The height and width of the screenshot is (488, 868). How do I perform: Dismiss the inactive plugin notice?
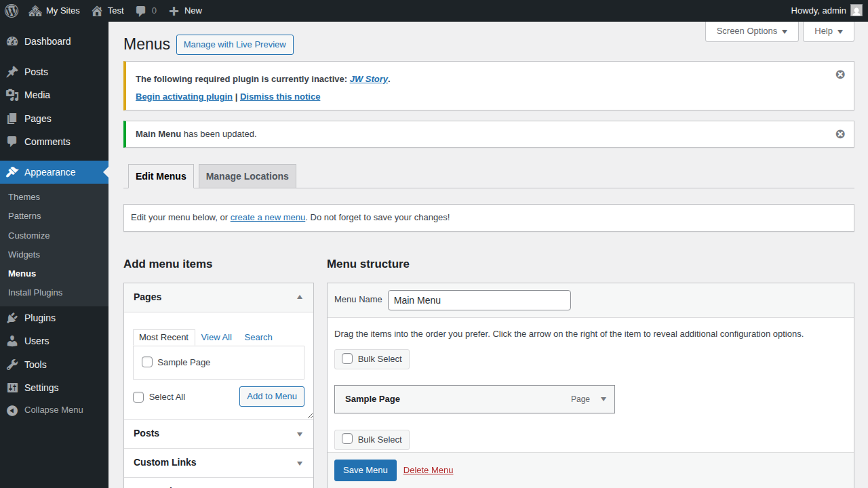(840, 75)
